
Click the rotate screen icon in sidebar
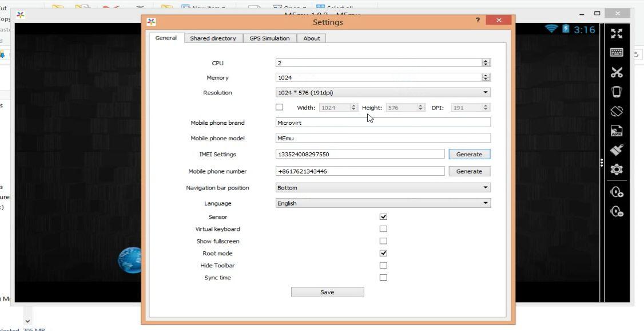(617, 111)
